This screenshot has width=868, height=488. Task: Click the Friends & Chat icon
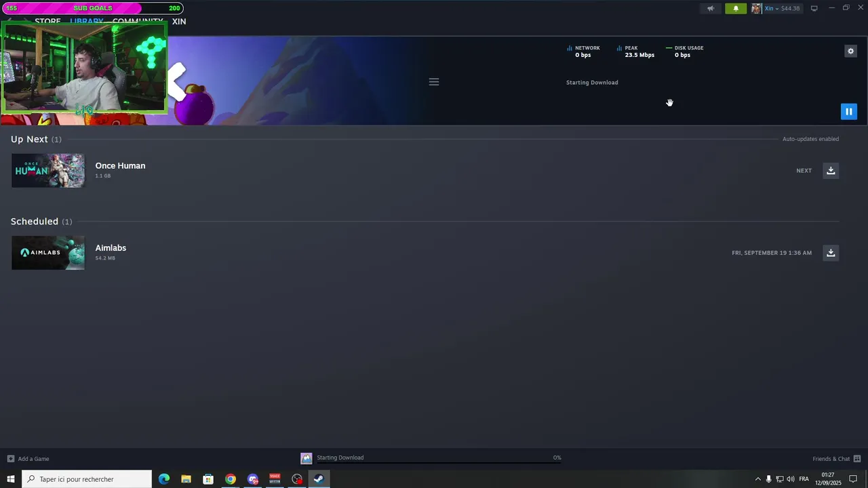click(857, 459)
